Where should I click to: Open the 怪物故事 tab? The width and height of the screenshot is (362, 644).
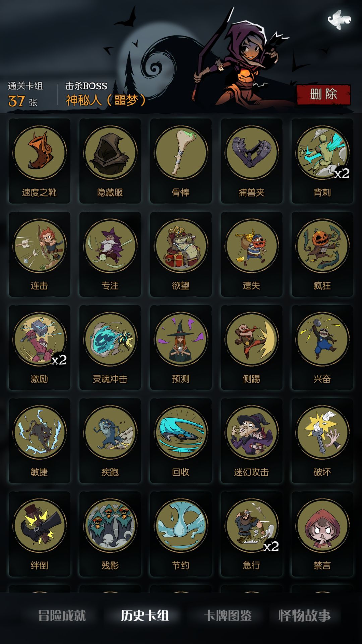point(305,615)
